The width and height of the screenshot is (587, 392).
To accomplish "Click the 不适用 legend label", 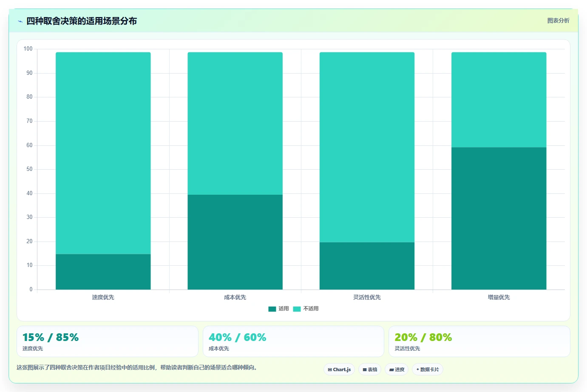I will click(311, 309).
